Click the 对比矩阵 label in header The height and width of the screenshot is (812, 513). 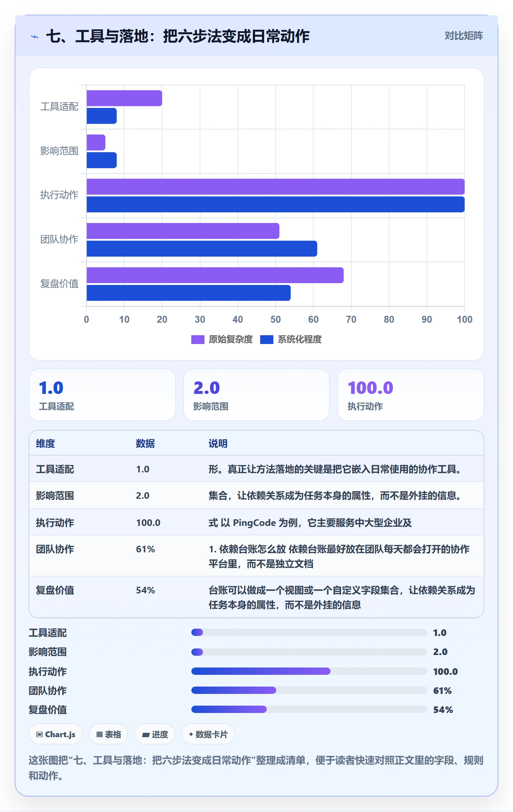[x=464, y=36]
